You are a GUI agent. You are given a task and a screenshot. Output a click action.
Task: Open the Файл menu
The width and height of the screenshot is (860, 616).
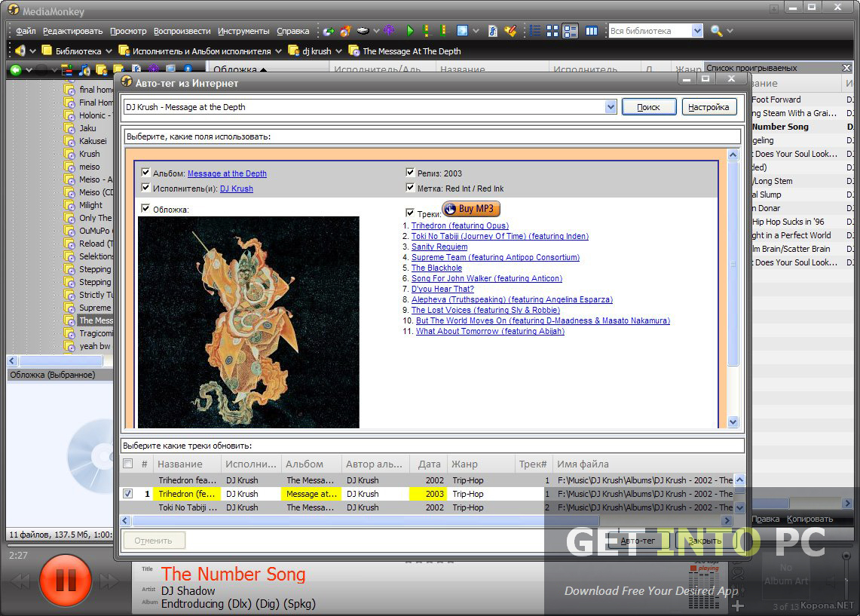[x=26, y=31]
